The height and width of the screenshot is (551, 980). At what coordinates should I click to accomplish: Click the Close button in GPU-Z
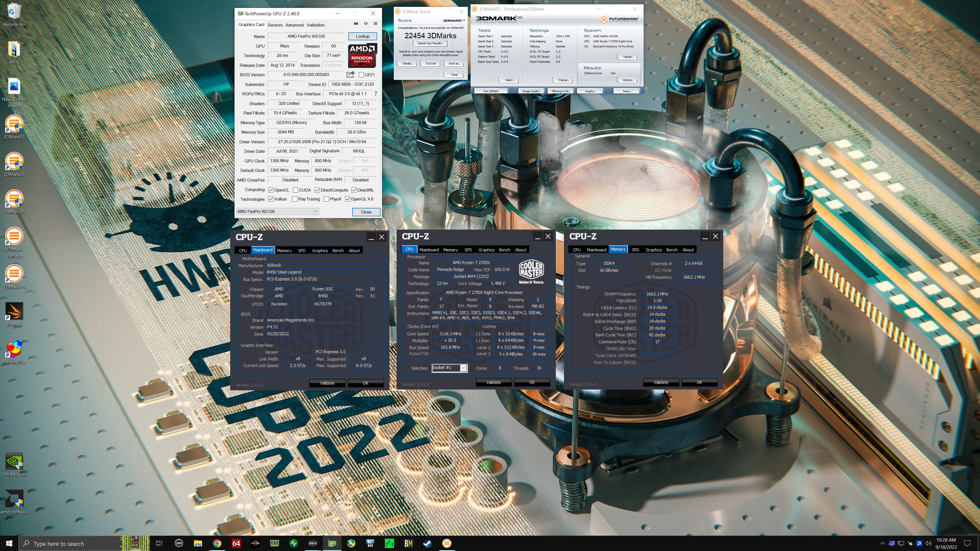pos(366,212)
